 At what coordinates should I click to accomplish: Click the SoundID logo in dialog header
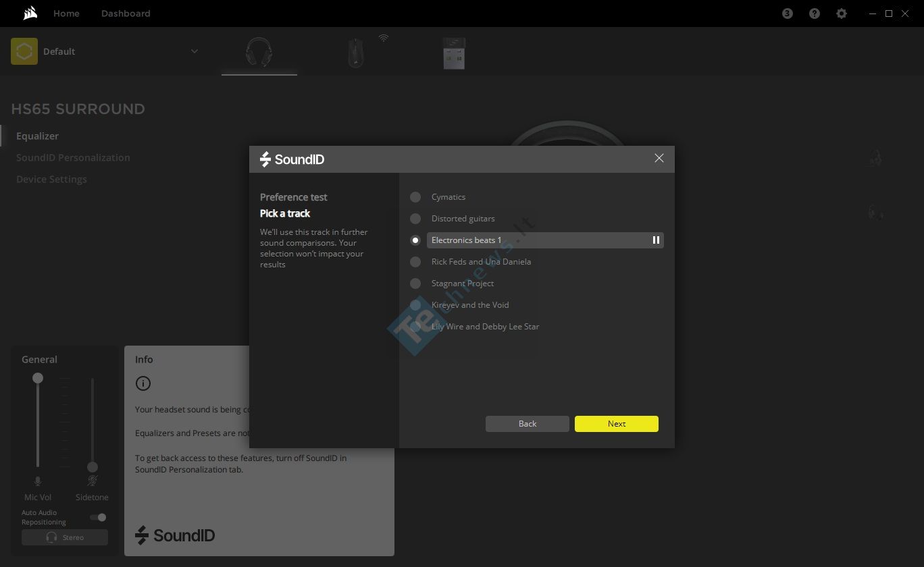click(292, 159)
